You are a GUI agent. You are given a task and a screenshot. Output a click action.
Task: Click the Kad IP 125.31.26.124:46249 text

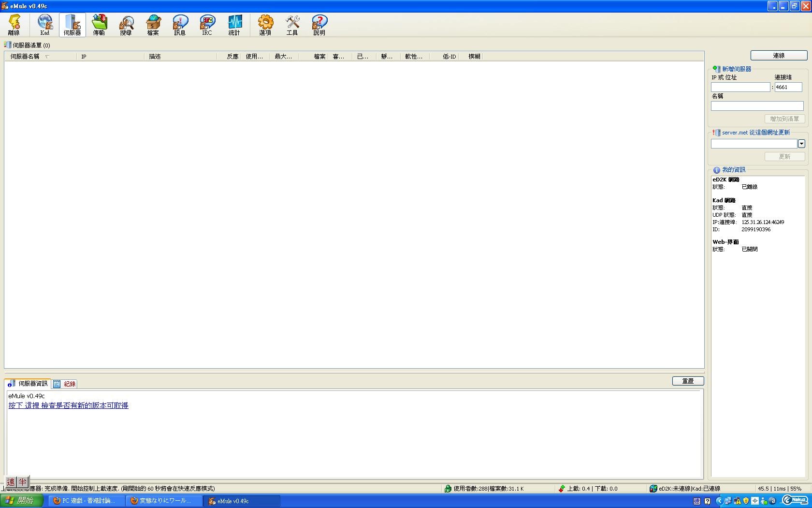763,223
